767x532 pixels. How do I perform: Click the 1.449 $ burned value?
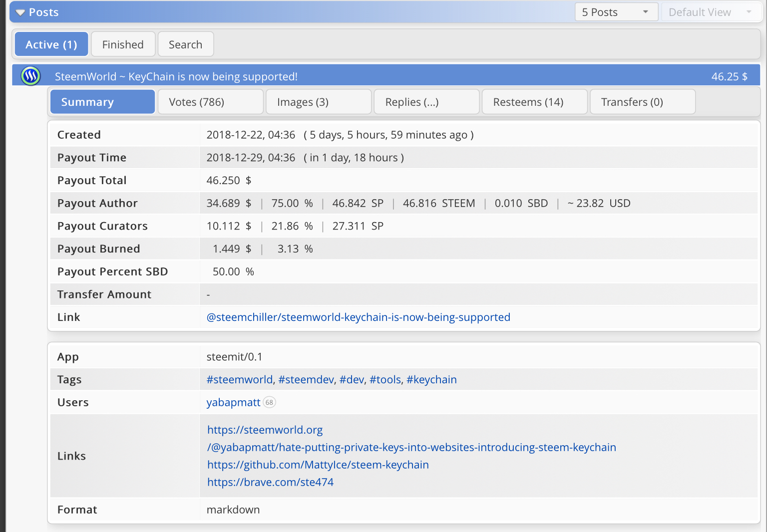click(x=232, y=249)
